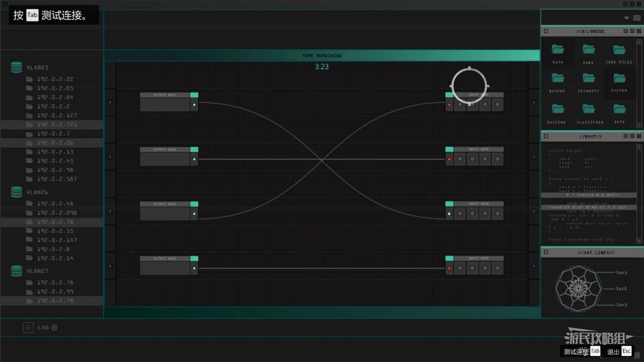Select the VLAN26 database icon
Viewport: 644px width, 362px height.
[16, 192]
